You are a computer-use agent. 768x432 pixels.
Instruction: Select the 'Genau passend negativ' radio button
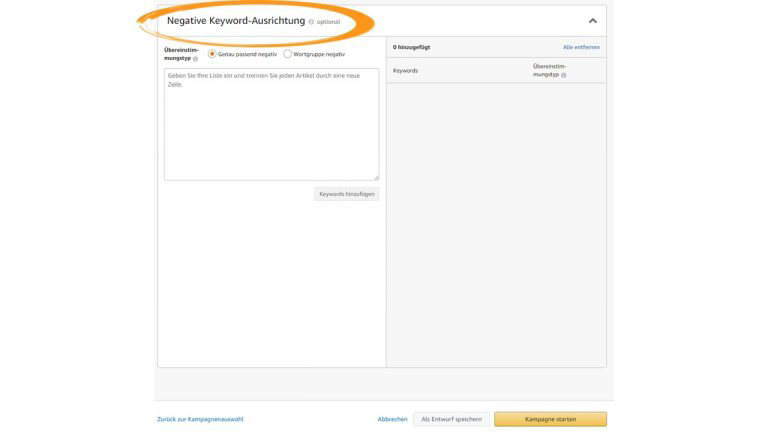click(x=213, y=54)
